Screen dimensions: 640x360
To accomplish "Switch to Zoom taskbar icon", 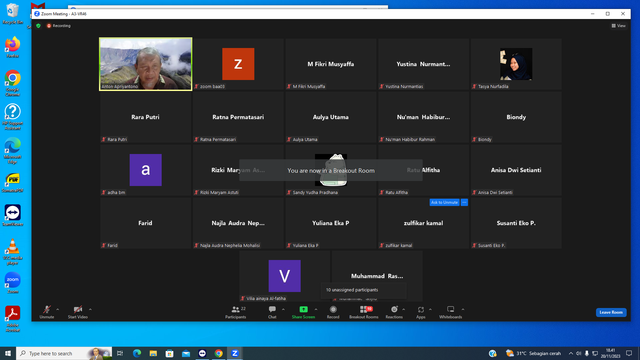I will click(235, 353).
